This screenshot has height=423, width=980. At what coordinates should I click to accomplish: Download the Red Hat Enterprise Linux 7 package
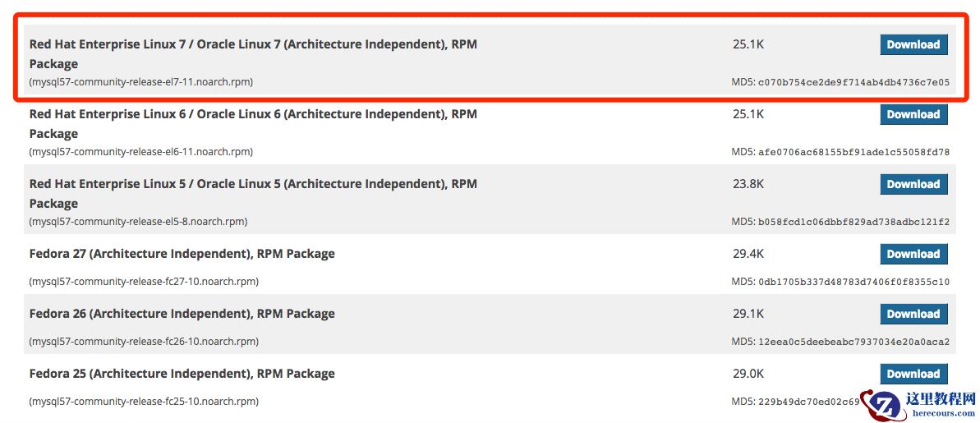913,44
